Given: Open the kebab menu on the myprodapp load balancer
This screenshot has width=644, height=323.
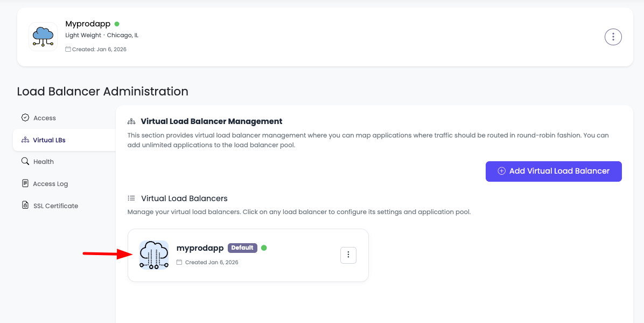Looking at the screenshot, I should [x=348, y=255].
